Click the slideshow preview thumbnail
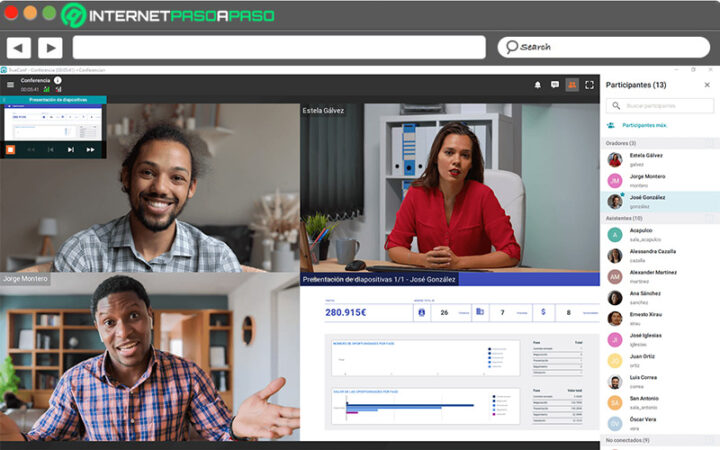Screen dimensions: 720x450 pos(53,122)
